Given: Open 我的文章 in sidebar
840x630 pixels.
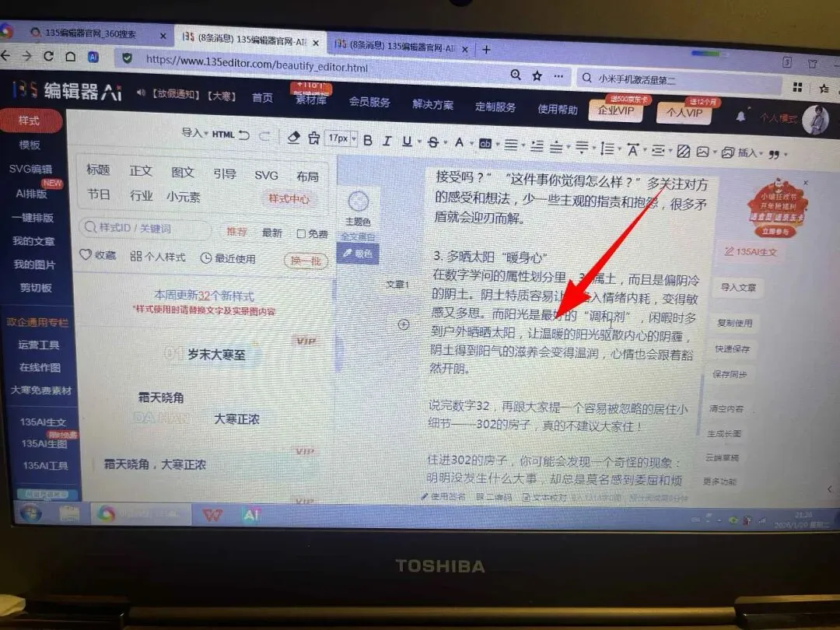Looking at the screenshot, I should coord(33,241).
